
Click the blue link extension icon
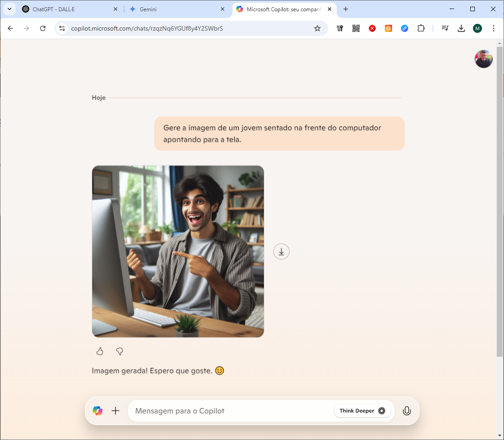(404, 28)
